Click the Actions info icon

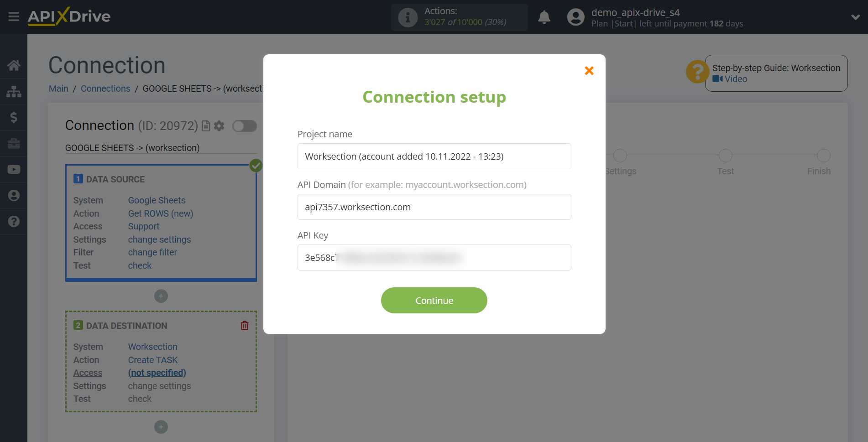[x=408, y=17]
